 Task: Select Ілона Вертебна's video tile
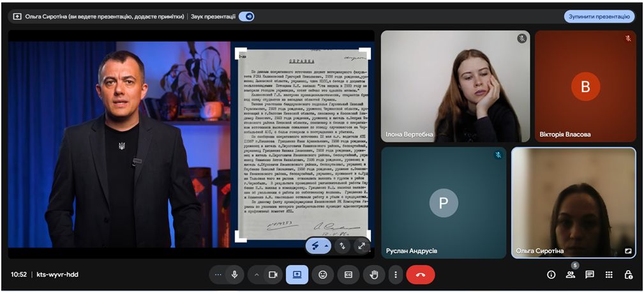click(455, 86)
